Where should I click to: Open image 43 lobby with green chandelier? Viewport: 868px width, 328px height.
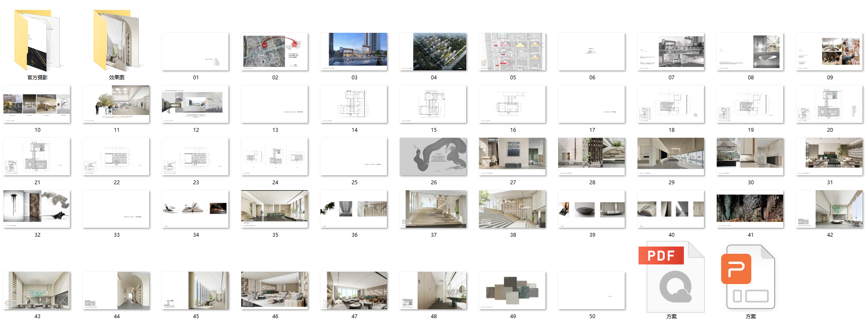pyautogui.click(x=37, y=290)
